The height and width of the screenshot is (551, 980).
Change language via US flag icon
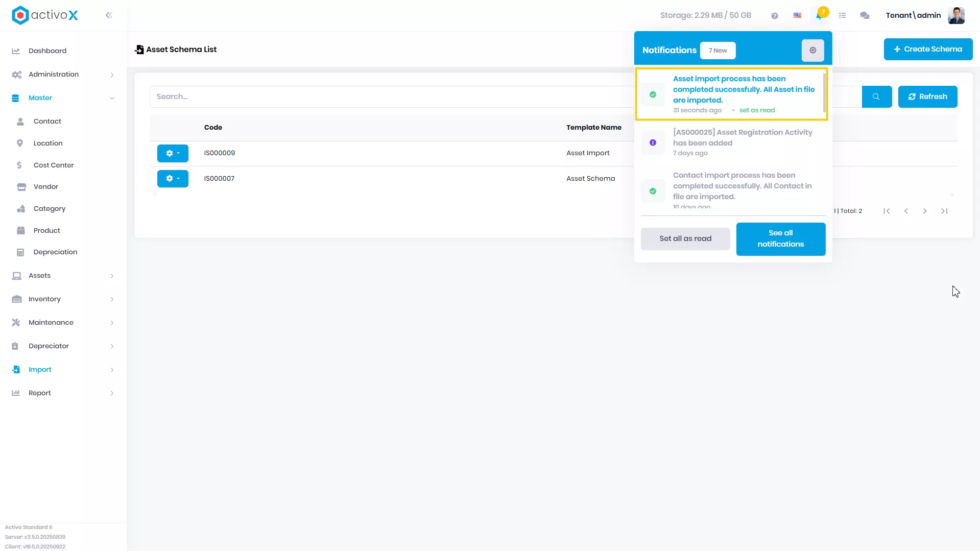[x=797, y=15]
